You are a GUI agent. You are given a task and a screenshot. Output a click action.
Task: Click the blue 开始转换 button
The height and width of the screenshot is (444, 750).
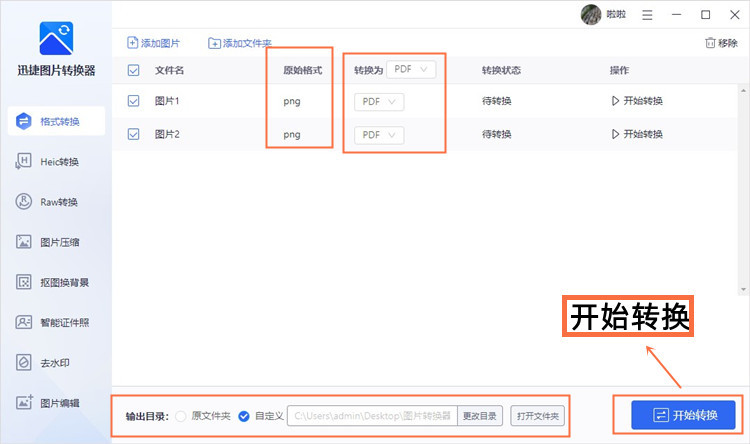[683, 415]
